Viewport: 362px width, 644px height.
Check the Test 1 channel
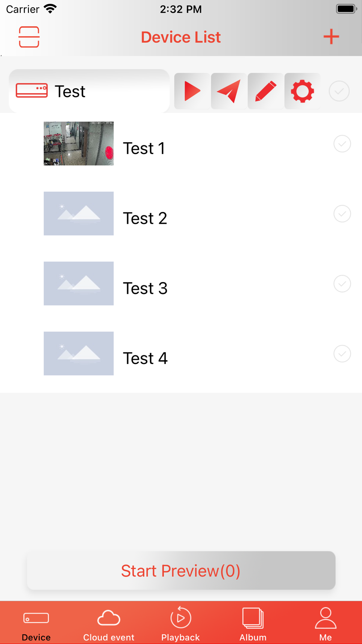click(342, 144)
